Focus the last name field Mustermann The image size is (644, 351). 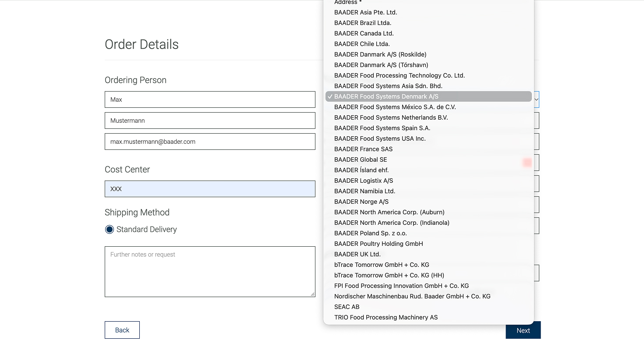coord(210,121)
